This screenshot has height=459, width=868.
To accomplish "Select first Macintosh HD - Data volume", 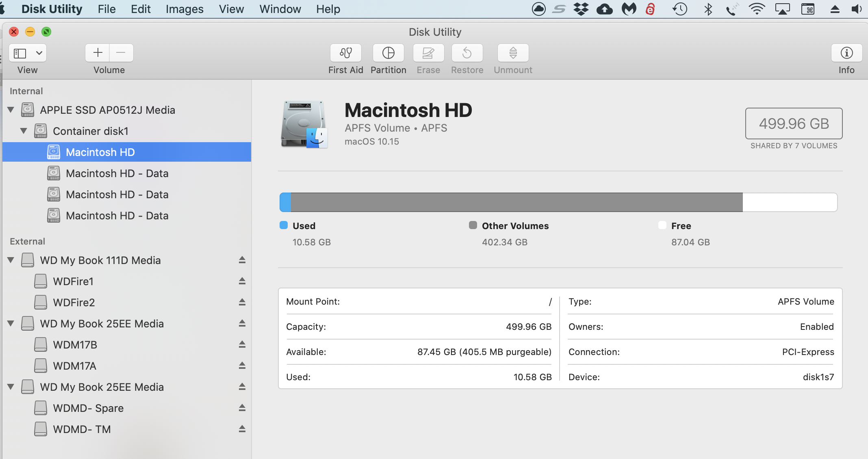I will [x=117, y=173].
